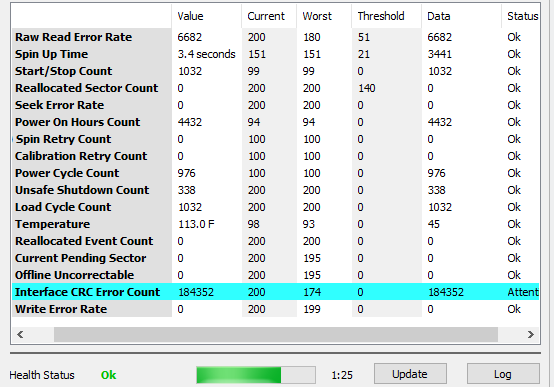Select the Status column header

[521, 16]
